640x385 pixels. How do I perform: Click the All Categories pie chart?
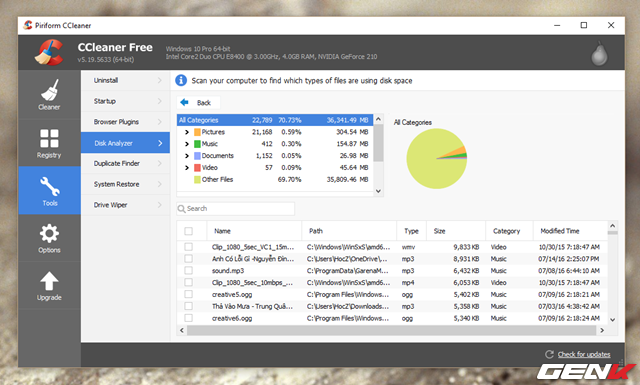(x=437, y=158)
